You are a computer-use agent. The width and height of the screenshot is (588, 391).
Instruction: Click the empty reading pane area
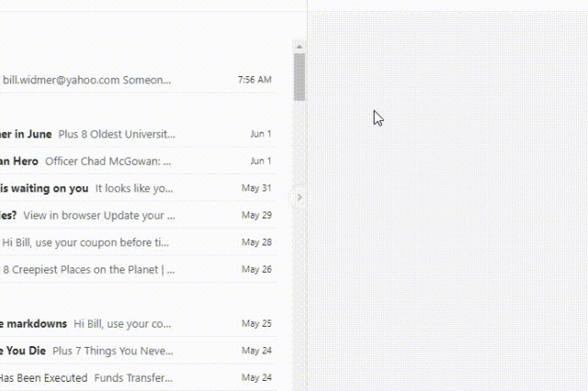click(447, 229)
